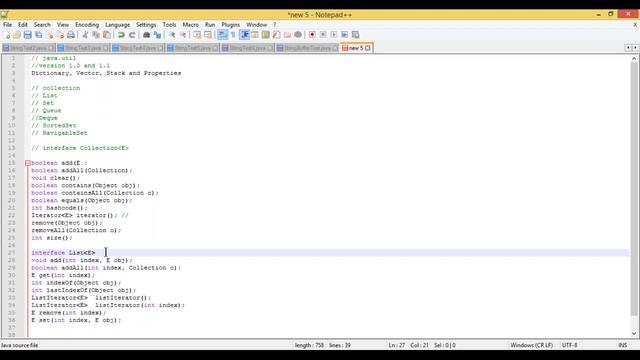Toggle the file monitoring eye icon
The width and height of the screenshot is (640, 360).
click(298, 35)
